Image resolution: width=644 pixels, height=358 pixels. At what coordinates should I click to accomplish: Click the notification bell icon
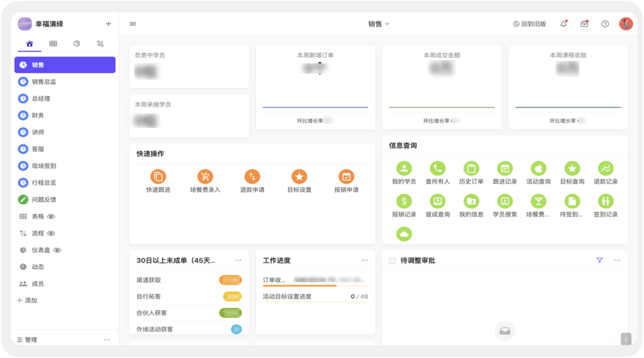click(563, 24)
